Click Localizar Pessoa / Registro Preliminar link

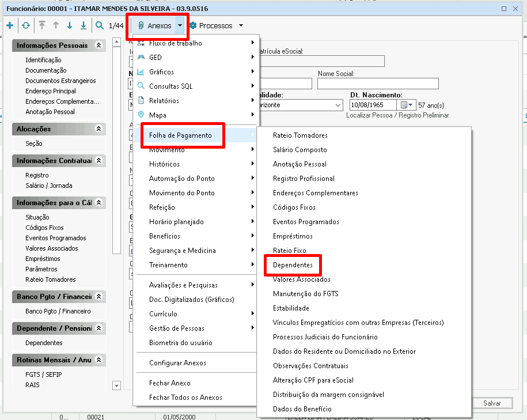397,115
